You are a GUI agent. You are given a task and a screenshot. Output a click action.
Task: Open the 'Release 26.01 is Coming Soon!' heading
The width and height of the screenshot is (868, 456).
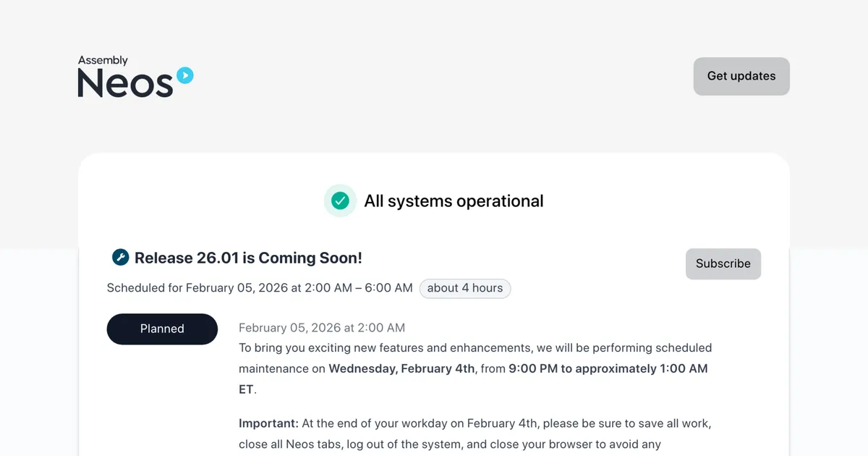click(x=249, y=258)
